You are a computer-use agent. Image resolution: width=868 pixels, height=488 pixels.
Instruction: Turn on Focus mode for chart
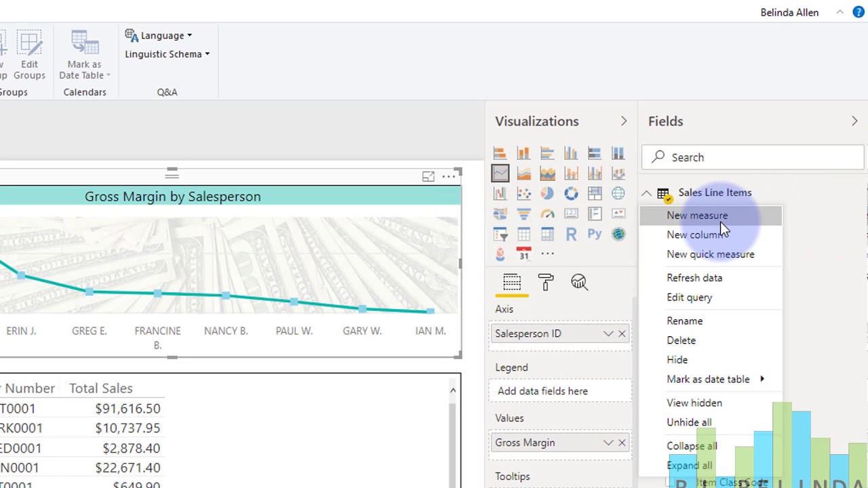click(428, 177)
